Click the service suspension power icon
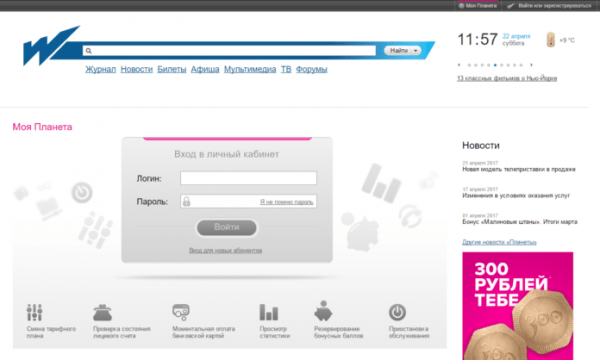Screen dimensions: 600x360 398,312
